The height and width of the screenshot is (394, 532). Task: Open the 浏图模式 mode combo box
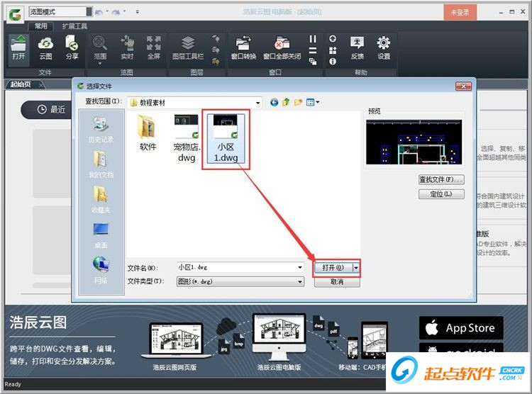pyautogui.click(x=60, y=12)
